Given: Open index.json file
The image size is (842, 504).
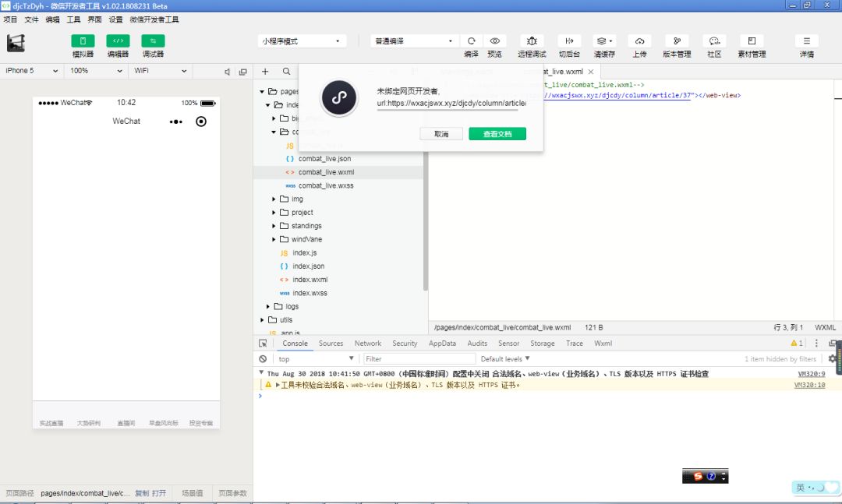Looking at the screenshot, I should click(x=308, y=266).
